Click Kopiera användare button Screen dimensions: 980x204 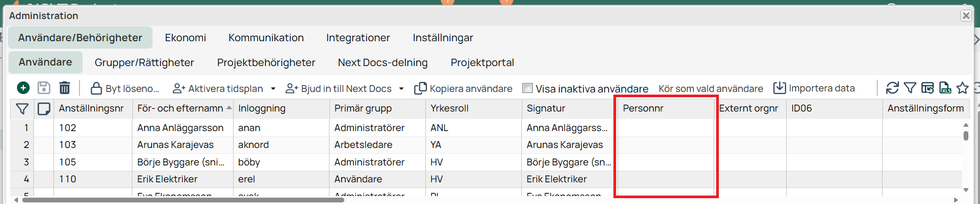[464, 88]
